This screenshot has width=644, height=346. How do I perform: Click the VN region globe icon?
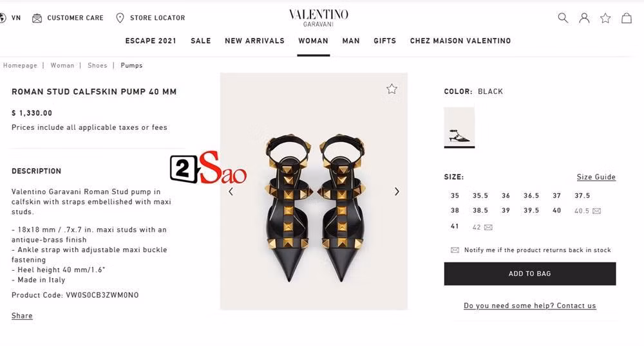(3, 18)
